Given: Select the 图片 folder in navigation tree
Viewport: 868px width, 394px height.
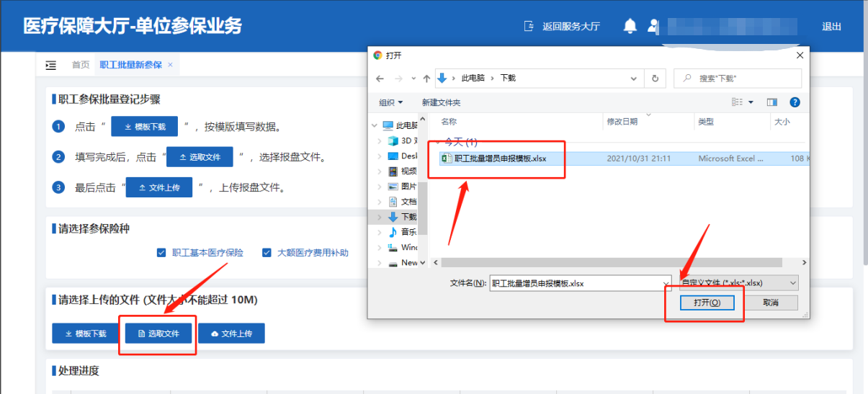Looking at the screenshot, I should click(x=403, y=187).
